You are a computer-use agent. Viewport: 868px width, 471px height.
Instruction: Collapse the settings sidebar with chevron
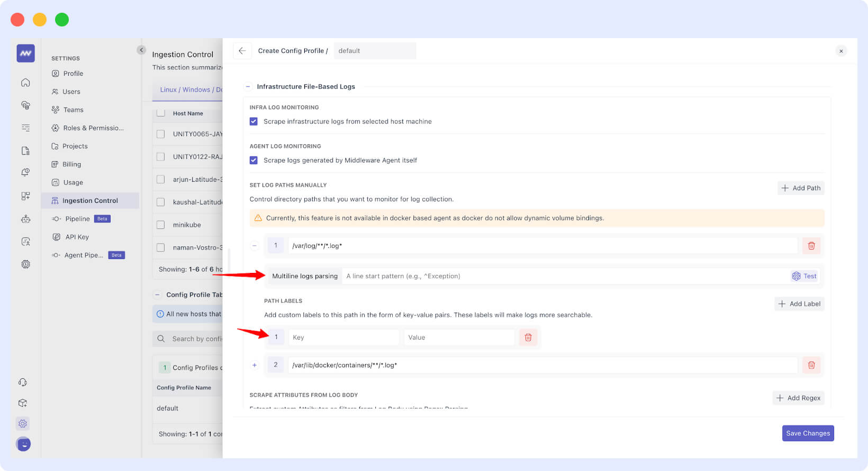pyautogui.click(x=141, y=50)
